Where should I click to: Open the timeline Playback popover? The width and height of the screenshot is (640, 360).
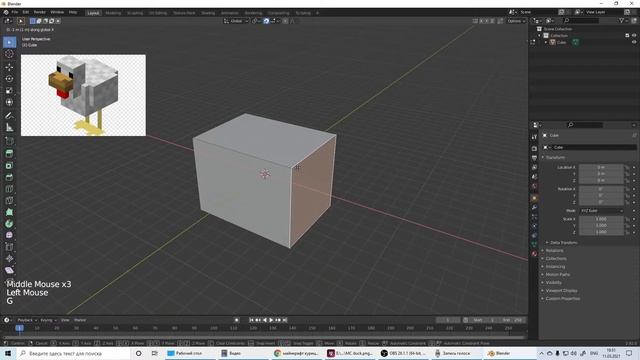click(27, 320)
